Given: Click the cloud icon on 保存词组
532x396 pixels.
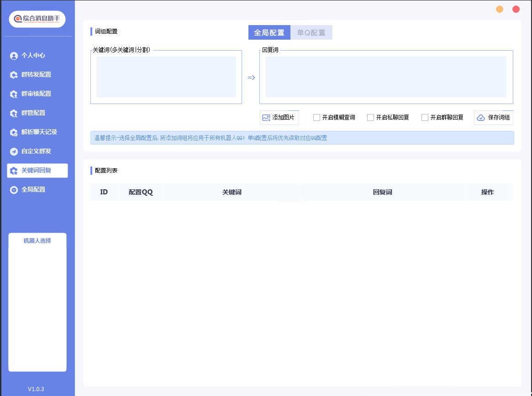Looking at the screenshot, I should coord(481,118).
